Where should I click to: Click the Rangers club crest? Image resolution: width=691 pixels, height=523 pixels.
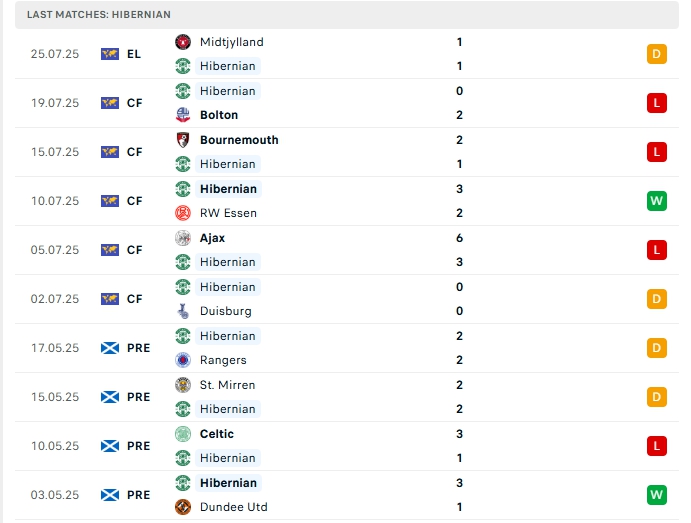pos(183,360)
